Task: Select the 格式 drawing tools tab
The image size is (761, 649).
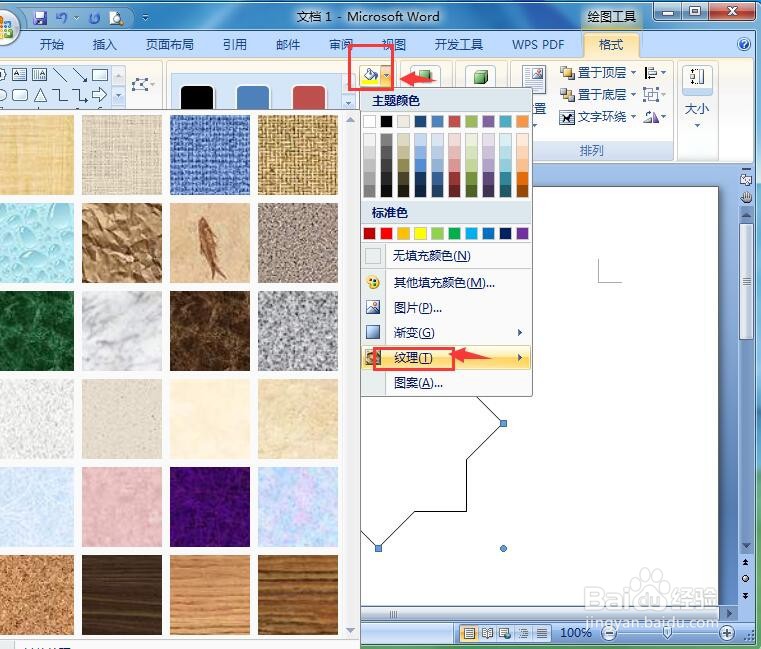Action: point(611,45)
